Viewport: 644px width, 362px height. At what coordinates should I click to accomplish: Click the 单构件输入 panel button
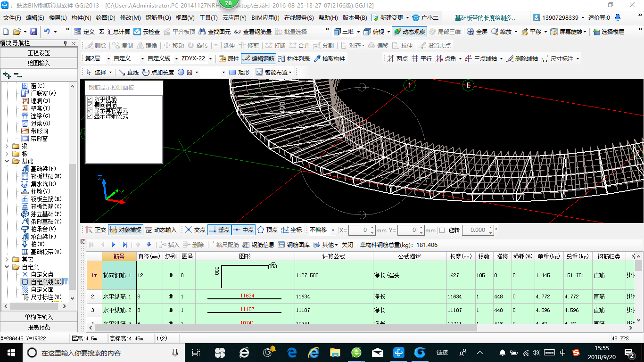(39, 317)
